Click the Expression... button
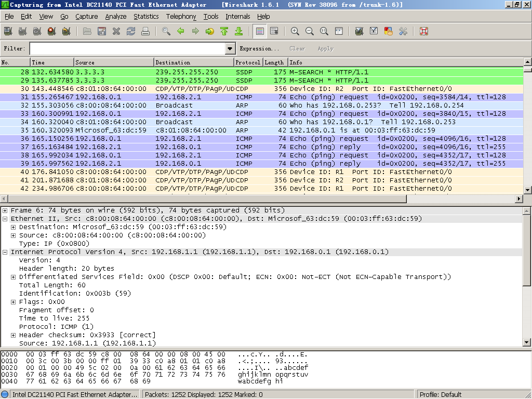Viewport: 532px width, 399px height. click(x=259, y=48)
